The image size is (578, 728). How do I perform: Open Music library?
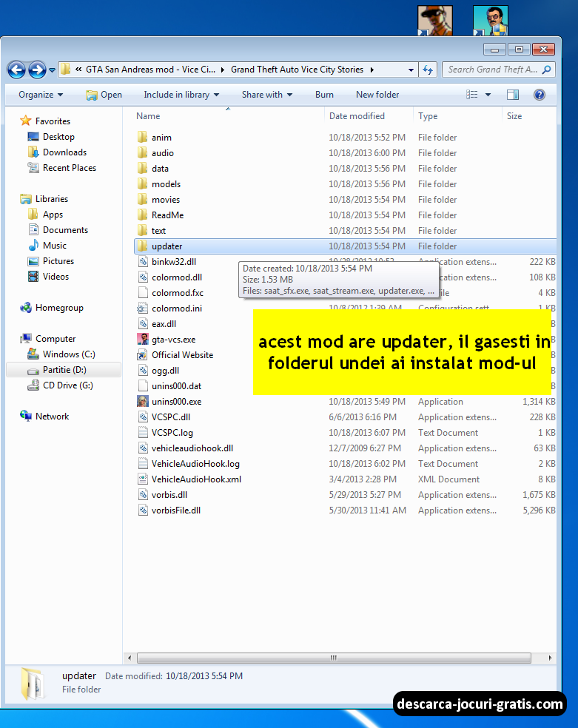(x=54, y=246)
